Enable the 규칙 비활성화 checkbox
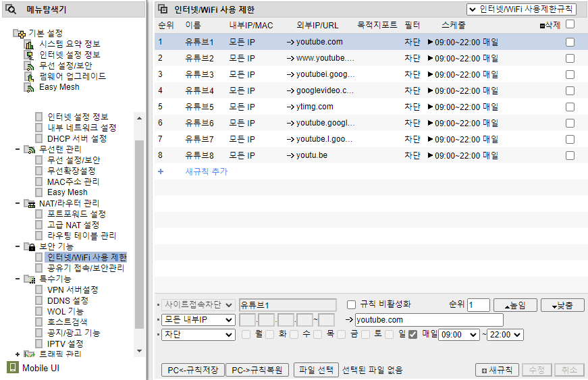Viewport: 588px width, 380px height. (351, 304)
